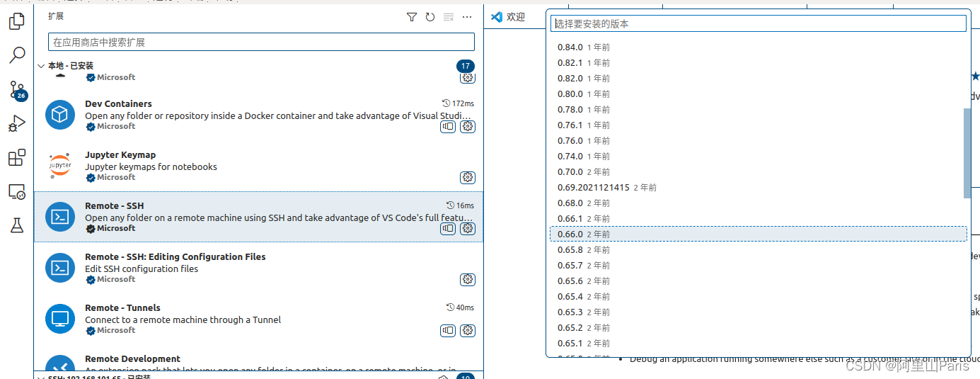Clear extension search results icon

pos(449,17)
